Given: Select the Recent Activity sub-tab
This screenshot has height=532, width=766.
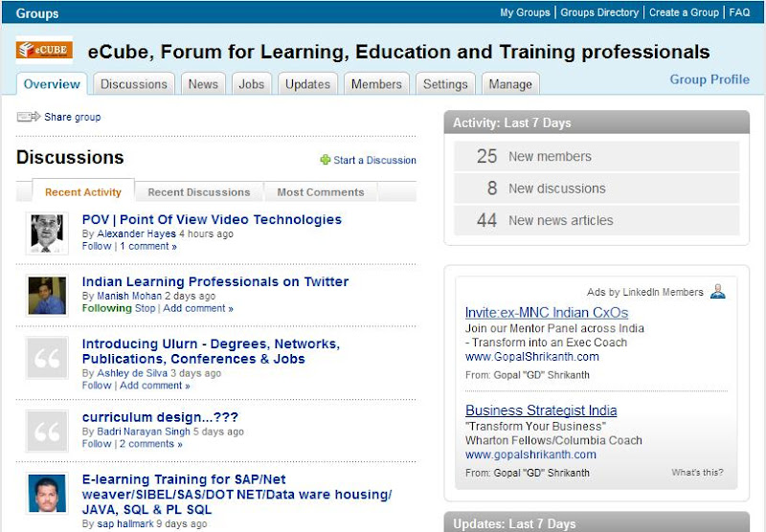Looking at the screenshot, I should click(83, 191).
